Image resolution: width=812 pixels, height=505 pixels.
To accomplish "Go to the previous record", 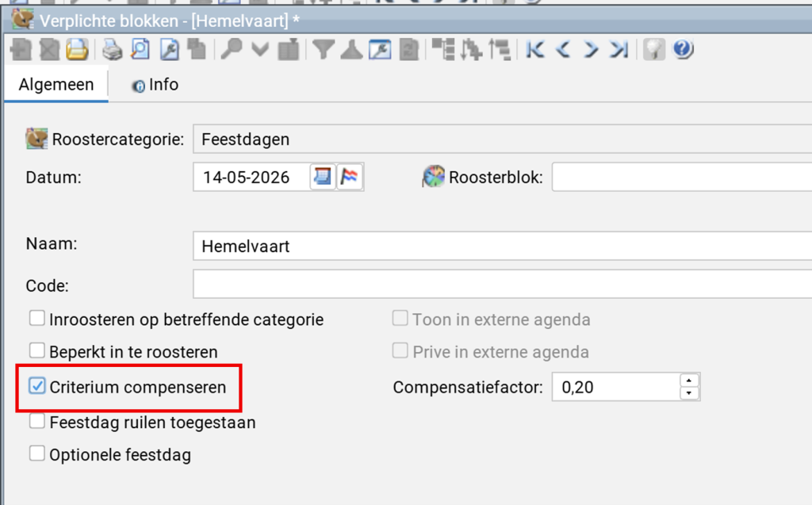I will pyautogui.click(x=563, y=51).
